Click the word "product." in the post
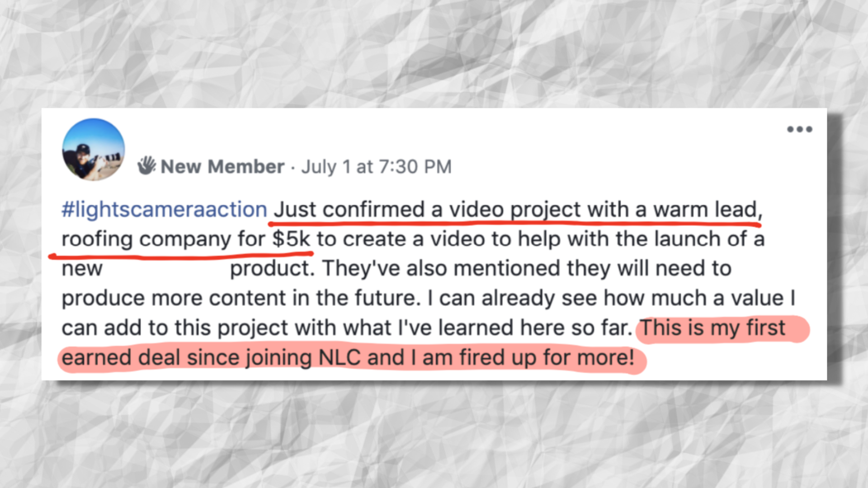The width and height of the screenshot is (868, 488). 272,269
